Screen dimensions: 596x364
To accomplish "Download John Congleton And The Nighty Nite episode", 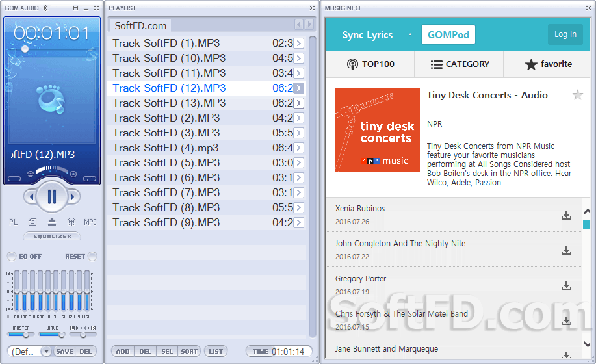I will 566,250.
